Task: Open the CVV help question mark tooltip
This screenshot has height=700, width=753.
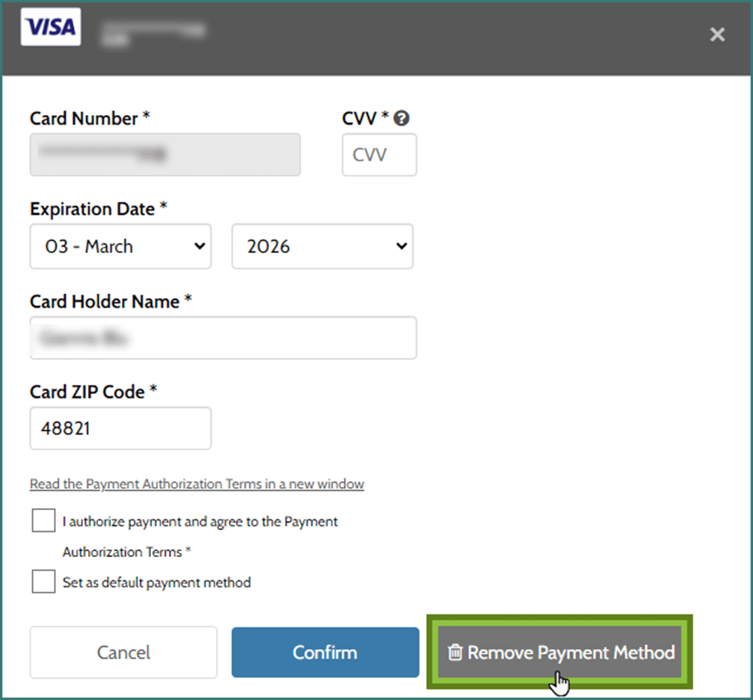Action: coord(402,118)
